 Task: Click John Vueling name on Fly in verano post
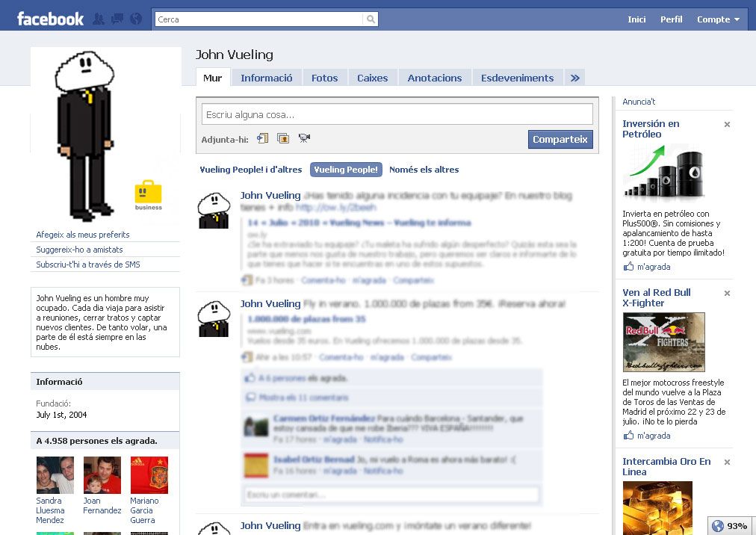click(x=270, y=304)
